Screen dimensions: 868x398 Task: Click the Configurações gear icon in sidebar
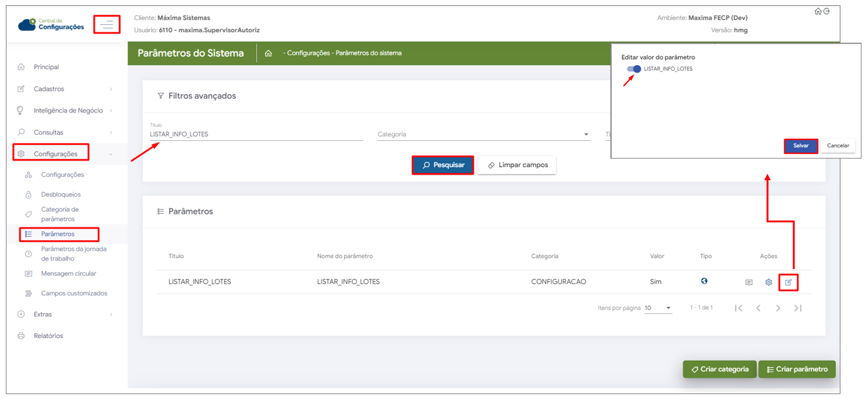click(x=21, y=154)
